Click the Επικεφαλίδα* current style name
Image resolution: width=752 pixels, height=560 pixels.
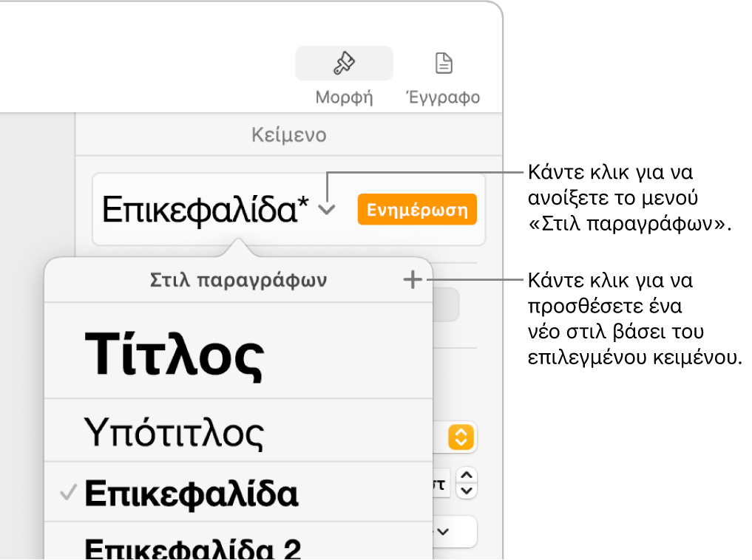tap(206, 210)
